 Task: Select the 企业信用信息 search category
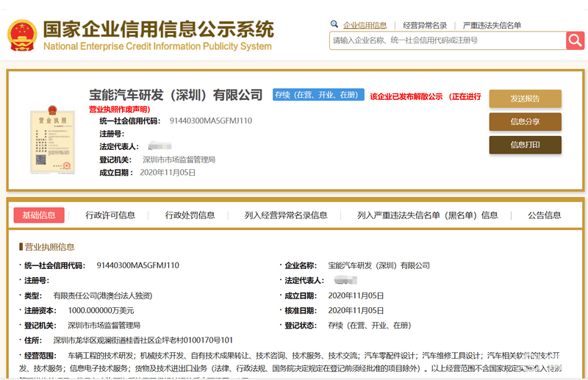[365, 25]
